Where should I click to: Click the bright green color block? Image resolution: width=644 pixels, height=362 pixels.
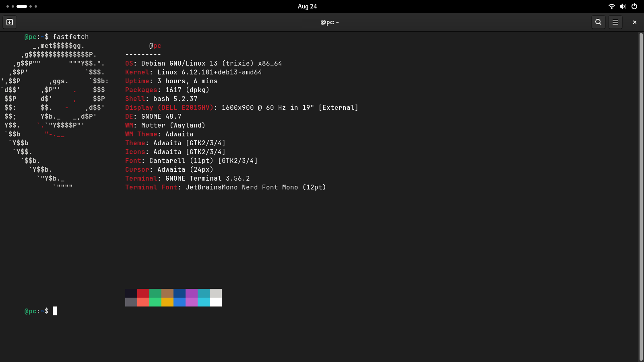(x=155, y=302)
